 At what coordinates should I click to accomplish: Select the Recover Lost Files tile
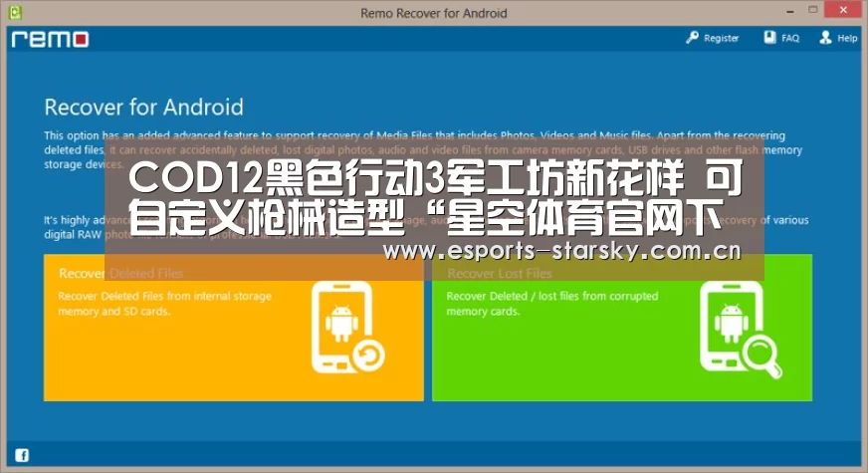pyautogui.click(x=622, y=328)
